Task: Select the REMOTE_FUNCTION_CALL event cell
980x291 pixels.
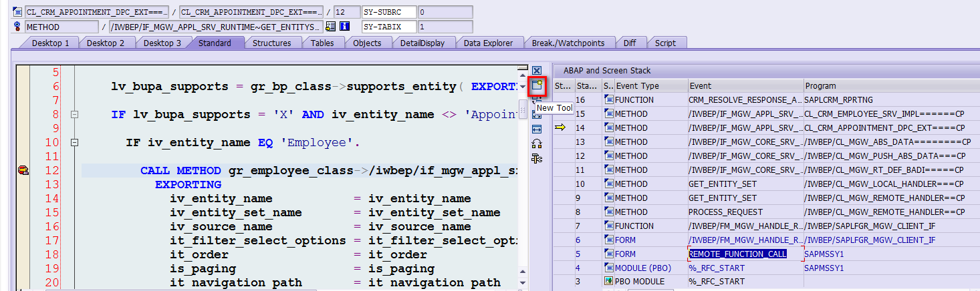Action: tap(737, 254)
